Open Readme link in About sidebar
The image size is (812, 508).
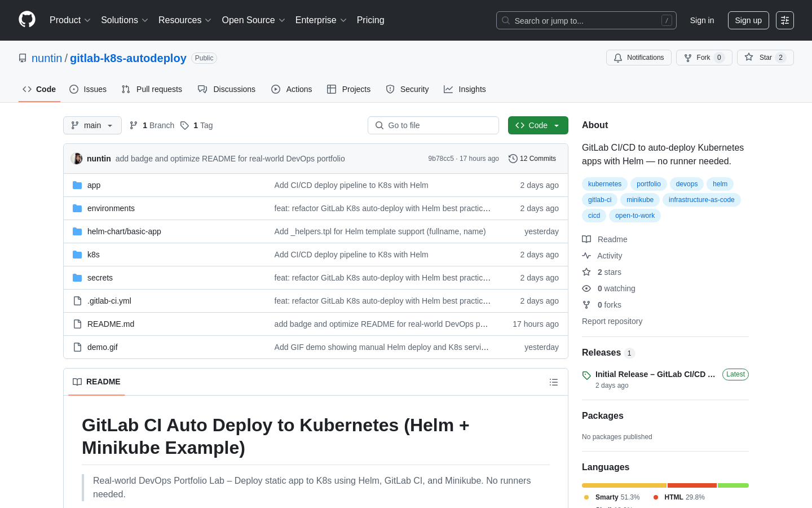coord(605,239)
